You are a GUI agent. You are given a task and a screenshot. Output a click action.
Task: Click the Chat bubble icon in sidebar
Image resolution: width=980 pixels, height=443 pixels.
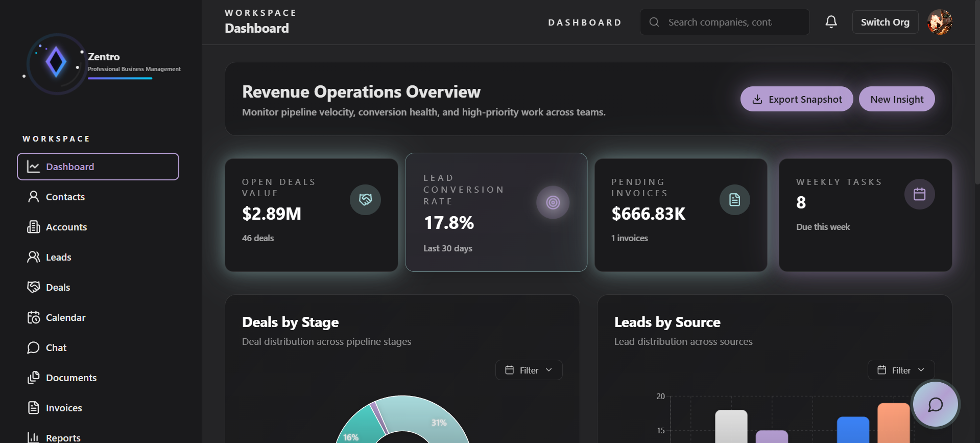33,347
